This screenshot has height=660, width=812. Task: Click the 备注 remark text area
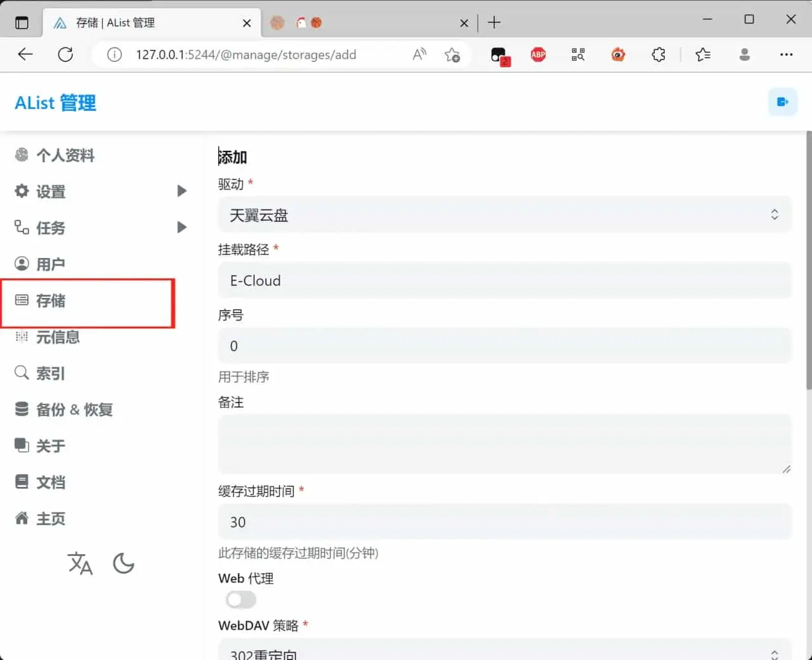[x=504, y=443]
